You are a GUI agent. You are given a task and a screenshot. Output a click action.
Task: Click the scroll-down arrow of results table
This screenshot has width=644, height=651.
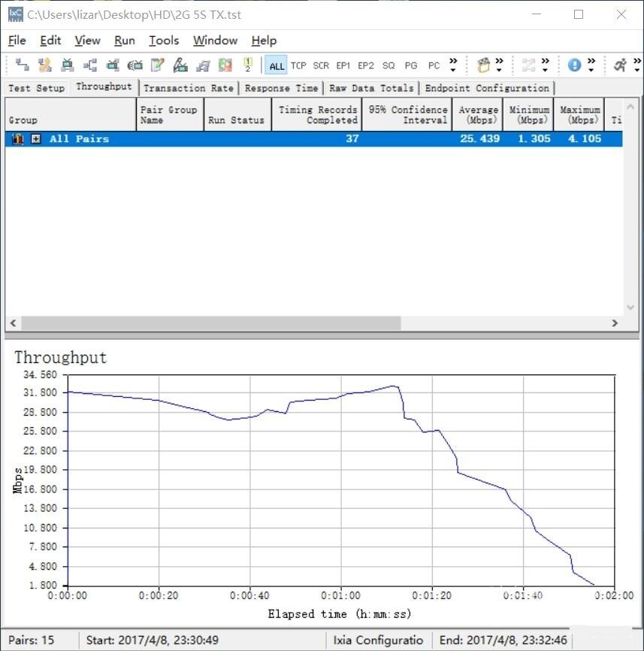click(x=631, y=307)
